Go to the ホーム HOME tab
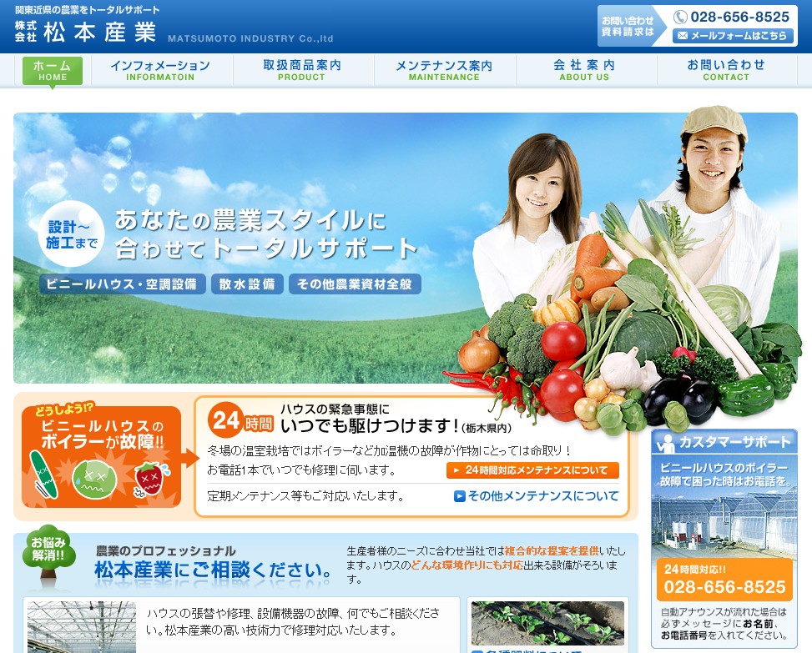The image size is (812, 653). tap(53, 71)
